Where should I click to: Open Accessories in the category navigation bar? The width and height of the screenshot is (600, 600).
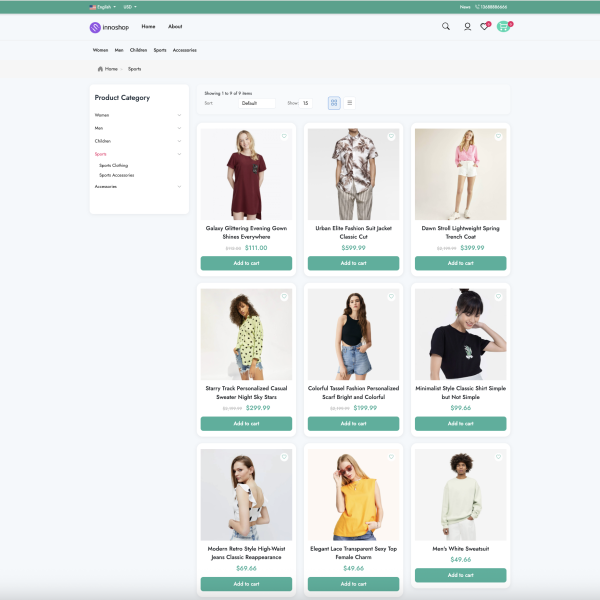[184, 50]
